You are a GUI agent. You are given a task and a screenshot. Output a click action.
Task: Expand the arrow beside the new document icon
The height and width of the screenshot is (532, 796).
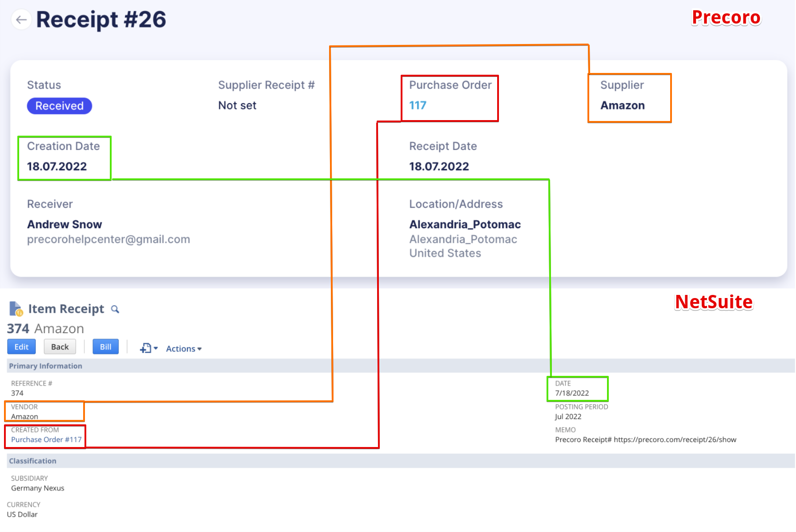pos(156,348)
